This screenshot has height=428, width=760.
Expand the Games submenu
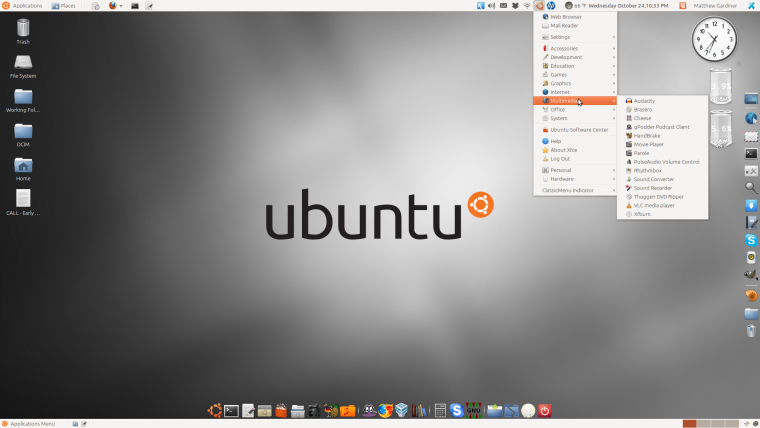[x=575, y=75]
